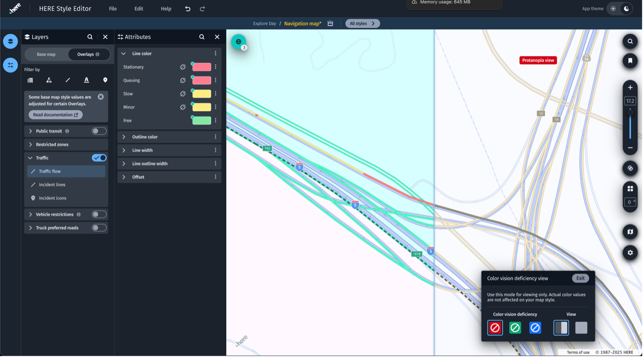Screen dimensions: 644x357
Task: Expand the Offset section
Action: pos(124,178)
